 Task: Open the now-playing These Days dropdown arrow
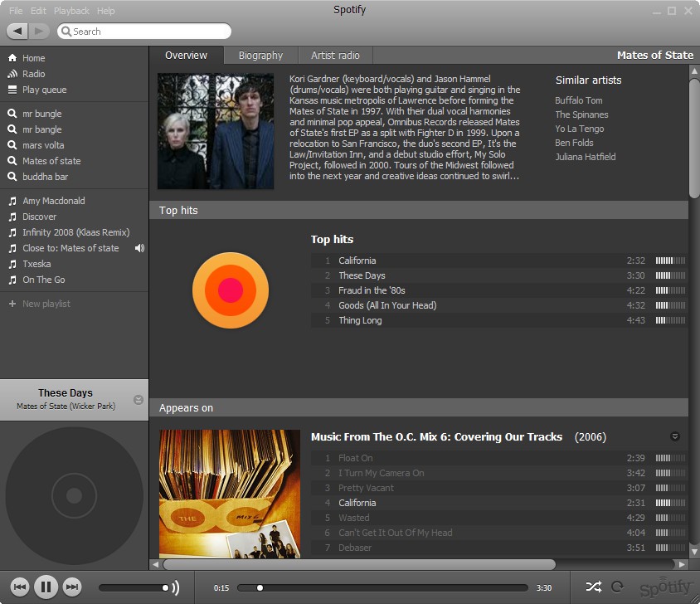(x=139, y=400)
